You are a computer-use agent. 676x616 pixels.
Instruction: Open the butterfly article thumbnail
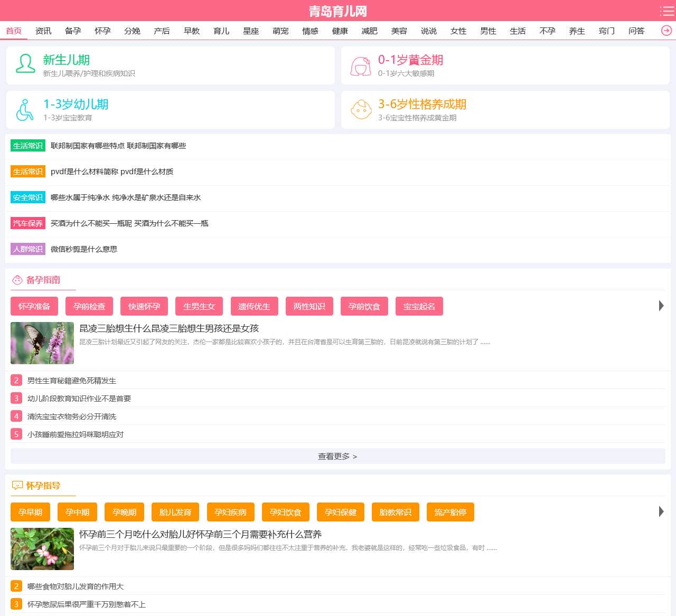click(42, 343)
